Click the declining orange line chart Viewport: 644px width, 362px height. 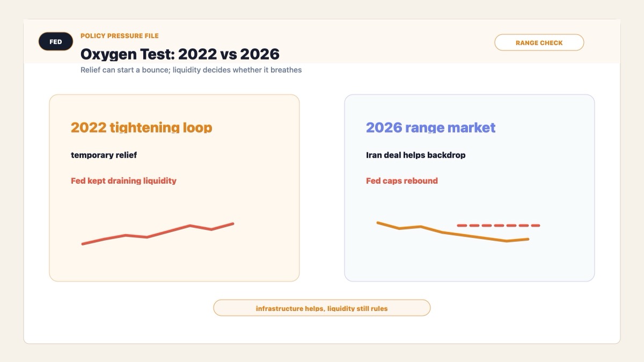[x=453, y=232]
